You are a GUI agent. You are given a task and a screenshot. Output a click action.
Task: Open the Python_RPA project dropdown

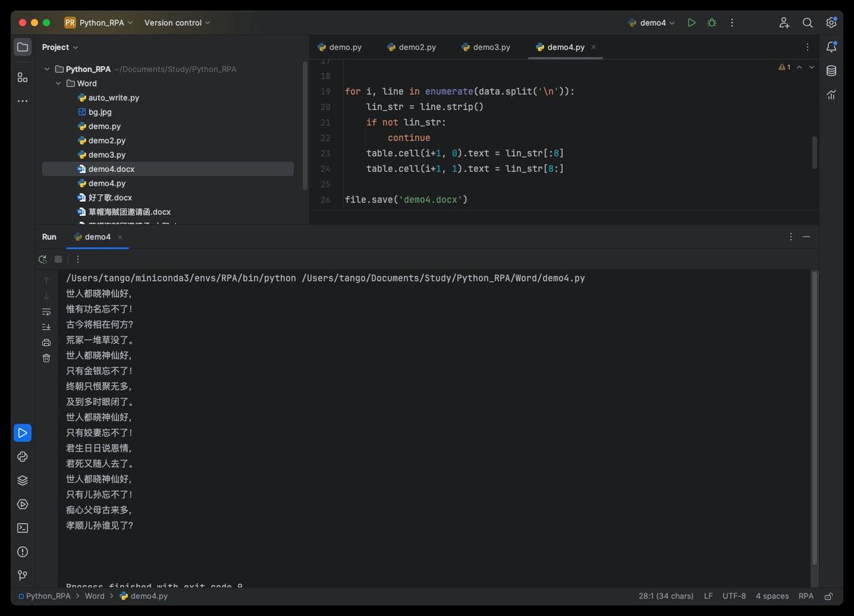click(x=99, y=23)
